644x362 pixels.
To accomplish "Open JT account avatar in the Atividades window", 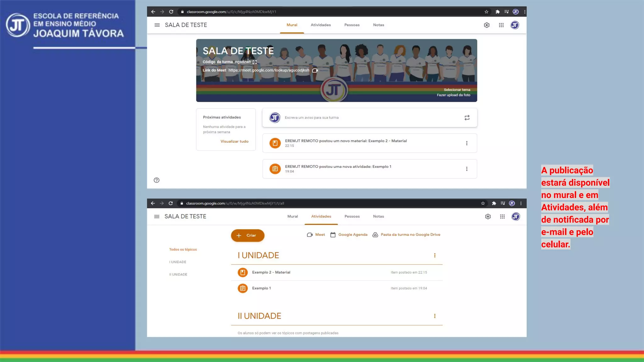I will coord(516,217).
